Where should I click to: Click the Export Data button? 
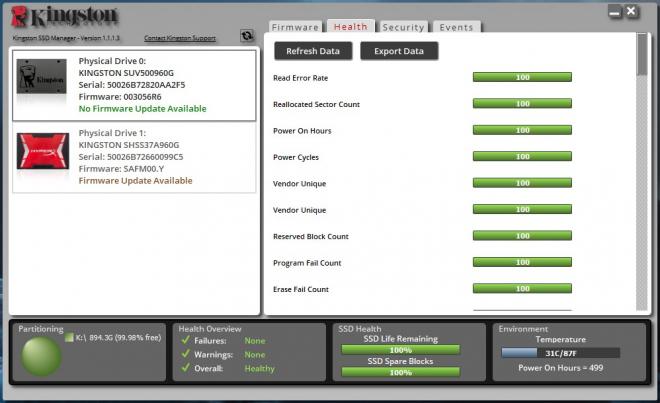point(399,51)
